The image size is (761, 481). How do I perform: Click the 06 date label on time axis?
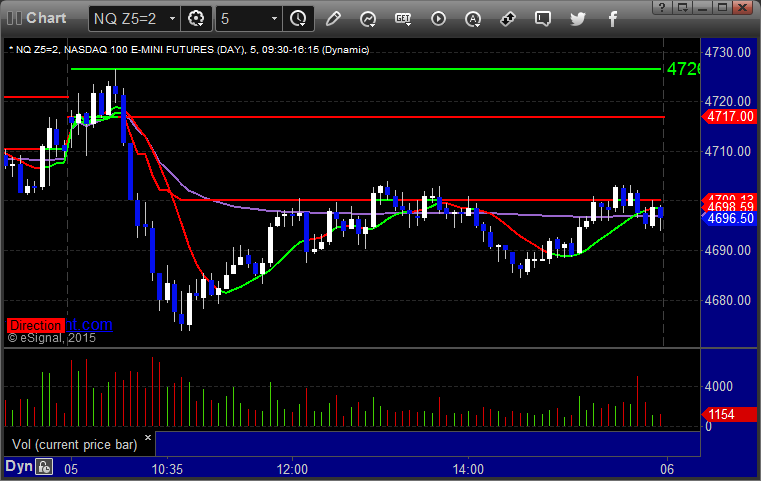pyautogui.click(x=667, y=469)
